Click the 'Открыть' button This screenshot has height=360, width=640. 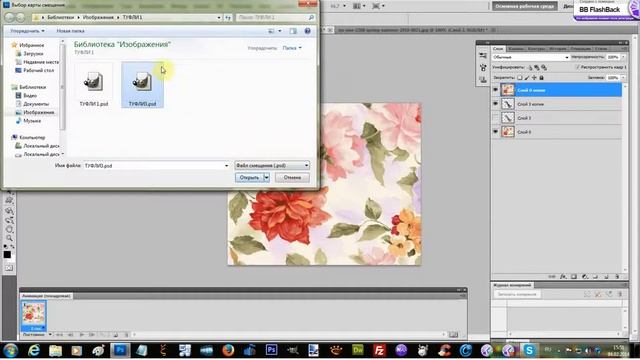coord(249,178)
